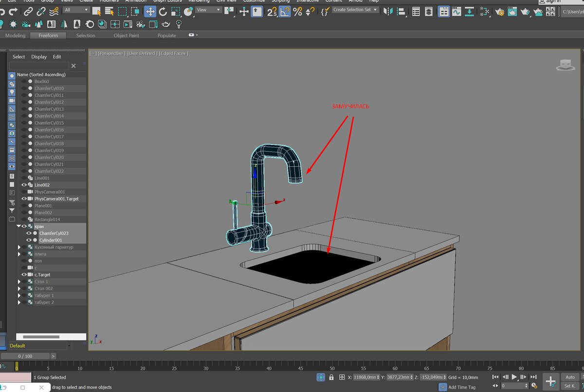Click the Unlink Selection icon
This screenshot has width=584, height=392.
click(41, 11)
